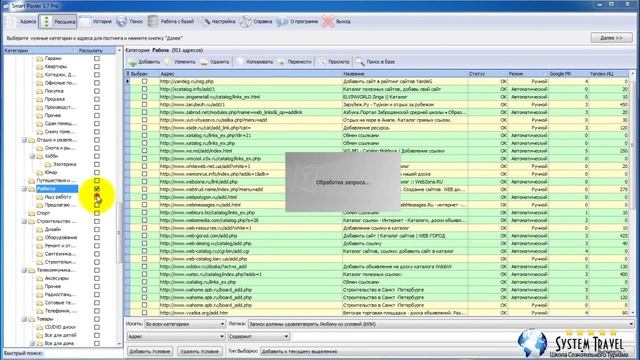The width and height of the screenshot is (640, 360).
Task: Open the Тип выборки dropdown
Action: point(447,351)
